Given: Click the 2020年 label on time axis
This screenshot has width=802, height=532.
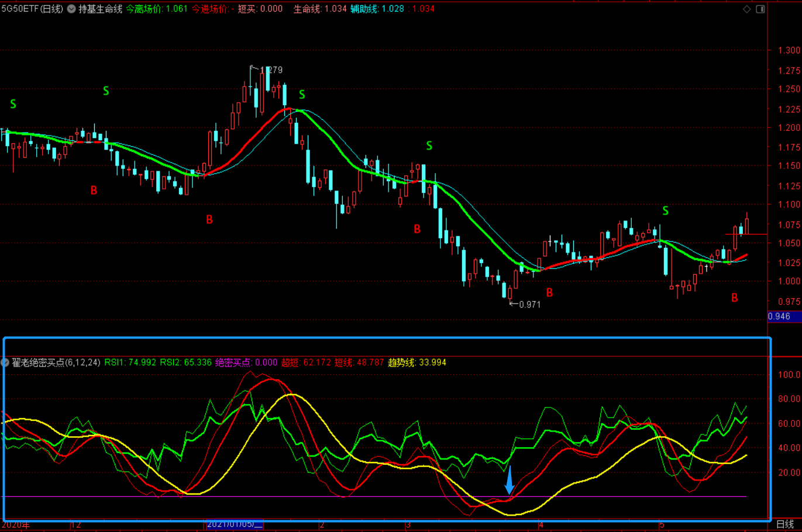Looking at the screenshot, I should point(16,524).
